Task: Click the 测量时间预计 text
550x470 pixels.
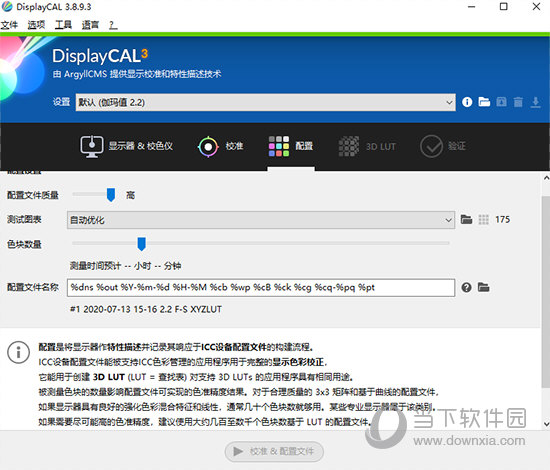Action: click(125, 266)
